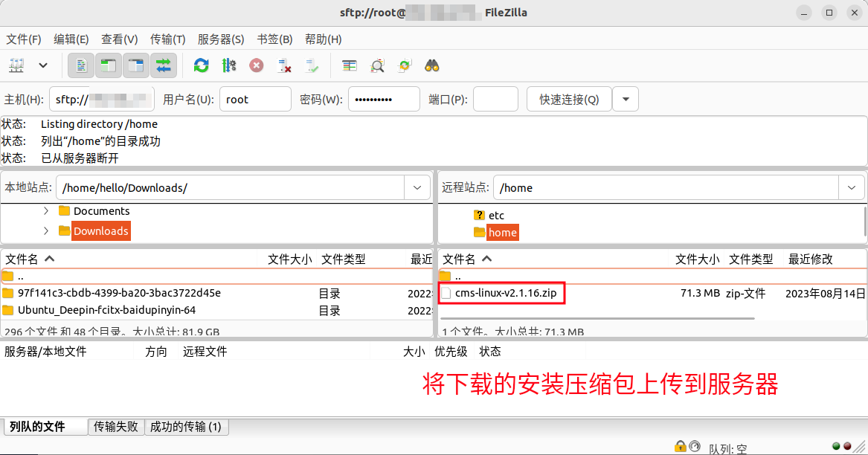The height and width of the screenshot is (455, 868).
Task: Toggle local directory tree display
Action: (109, 66)
